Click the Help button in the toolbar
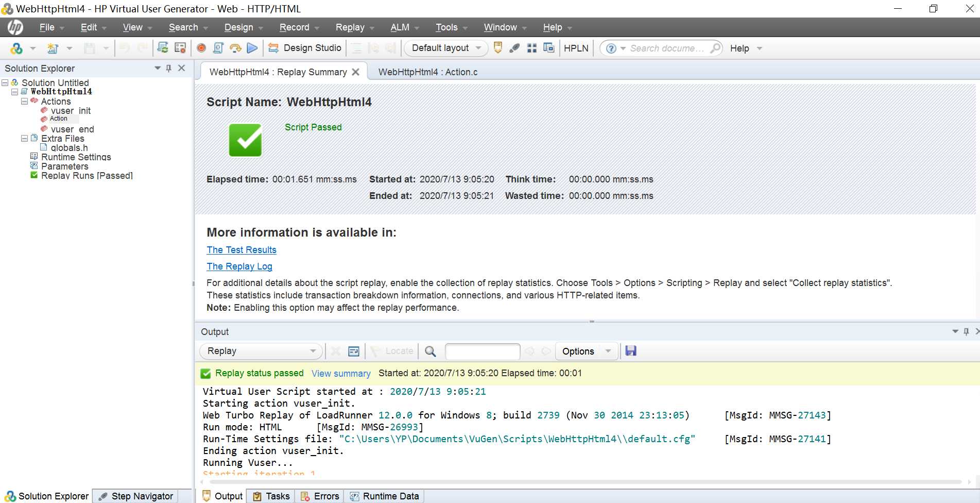This screenshot has height=503, width=980. click(740, 48)
